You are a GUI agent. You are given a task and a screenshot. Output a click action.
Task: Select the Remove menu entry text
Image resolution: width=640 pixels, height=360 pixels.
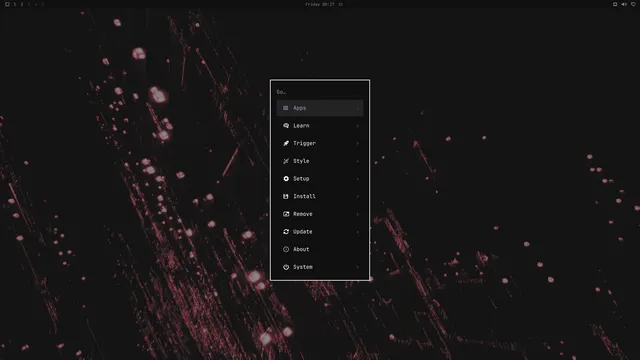[x=303, y=214]
